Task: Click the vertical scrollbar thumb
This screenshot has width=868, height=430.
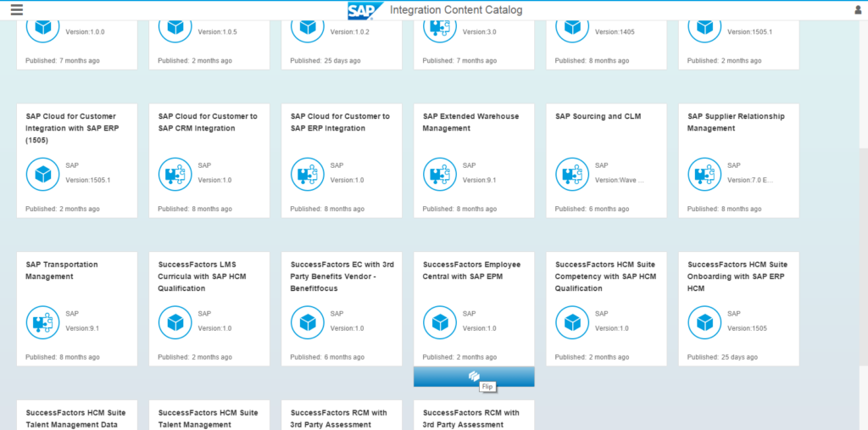Action: [863, 256]
